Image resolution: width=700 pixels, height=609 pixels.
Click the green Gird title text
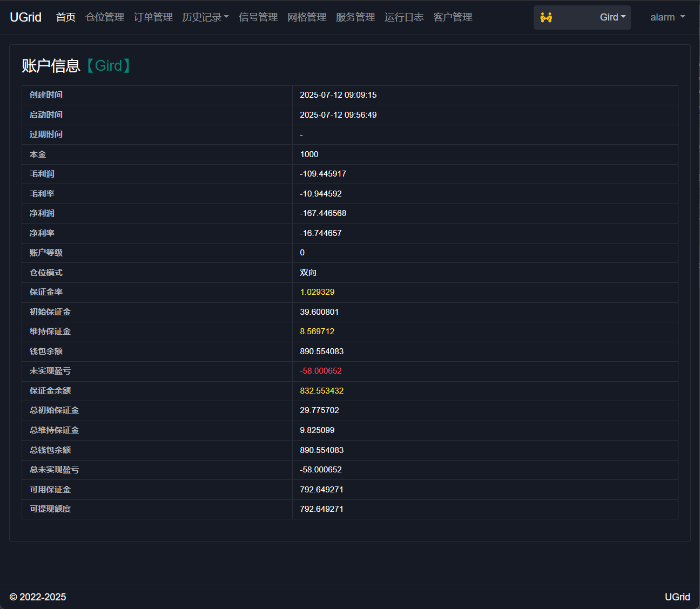pyautogui.click(x=109, y=66)
